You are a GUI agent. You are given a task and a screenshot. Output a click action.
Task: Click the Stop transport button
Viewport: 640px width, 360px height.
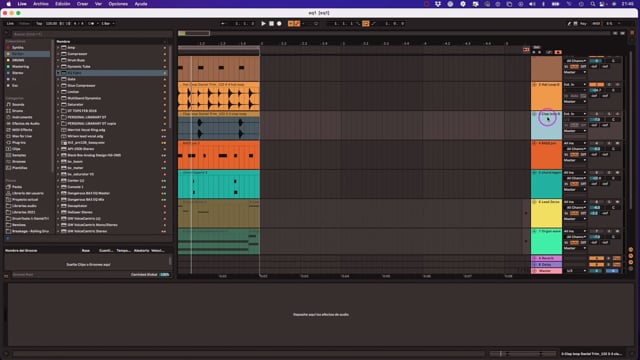(271, 24)
